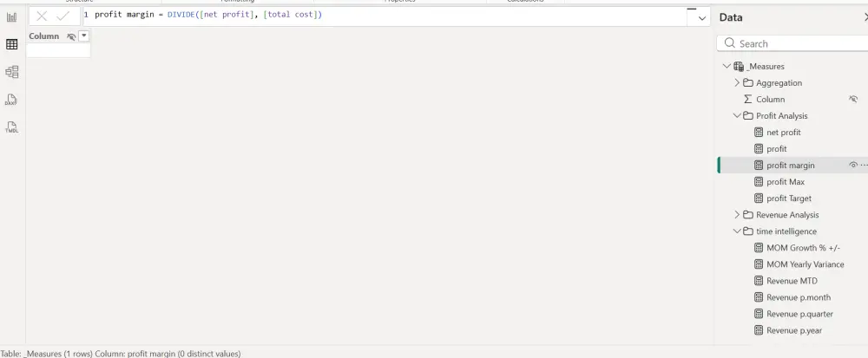Click the Aggregation folder icon
868x358 pixels.
coord(748,83)
